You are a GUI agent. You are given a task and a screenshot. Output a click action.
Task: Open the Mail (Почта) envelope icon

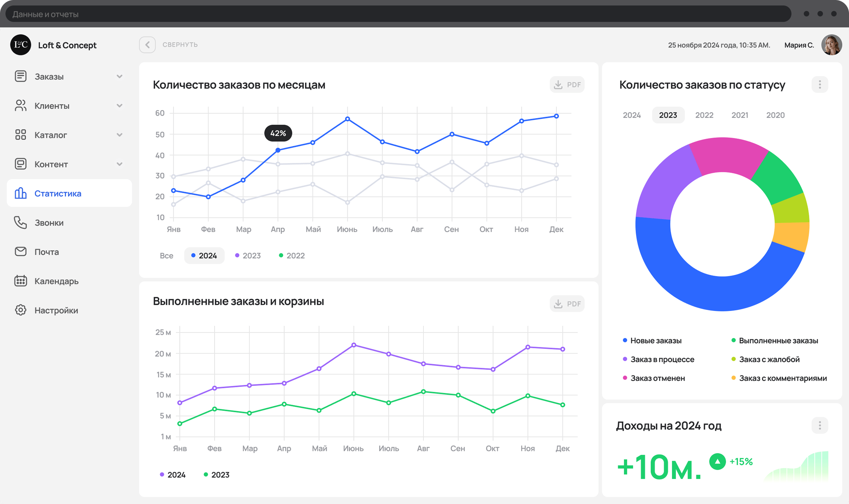click(21, 252)
